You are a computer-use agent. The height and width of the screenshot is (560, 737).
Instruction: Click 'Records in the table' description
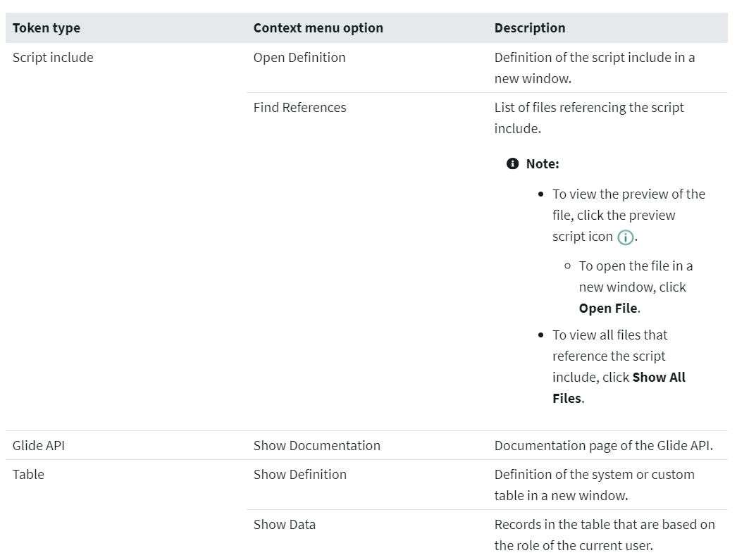[x=605, y=535]
